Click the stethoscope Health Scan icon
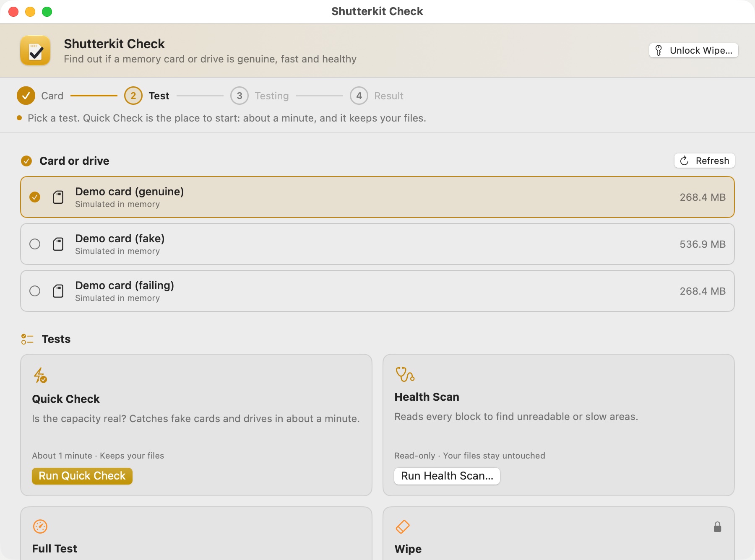This screenshot has width=755, height=560. (405, 374)
